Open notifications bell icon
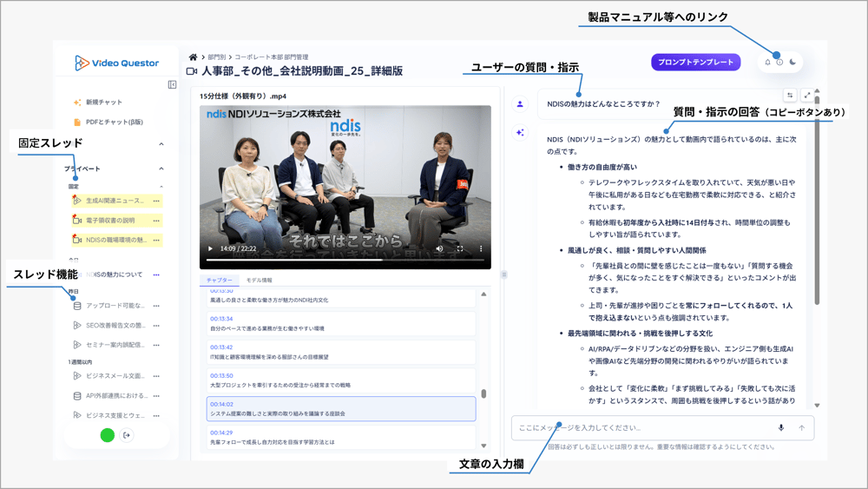This screenshot has height=489, width=868. 767,62
